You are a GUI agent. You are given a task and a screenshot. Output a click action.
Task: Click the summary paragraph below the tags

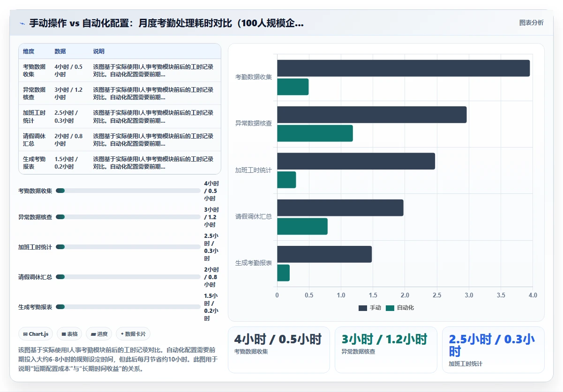(x=117, y=359)
